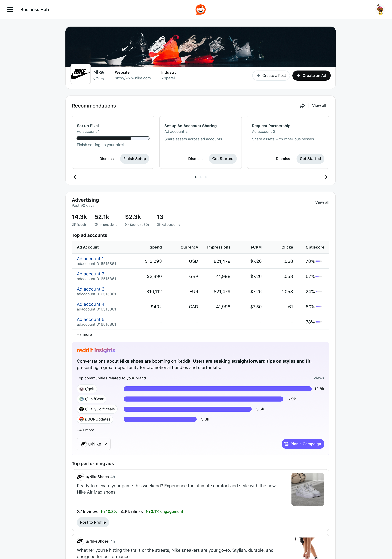Open the Ad account 5 link
Image resolution: width=392 pixels, height=559 pixels.
point(90,319)
